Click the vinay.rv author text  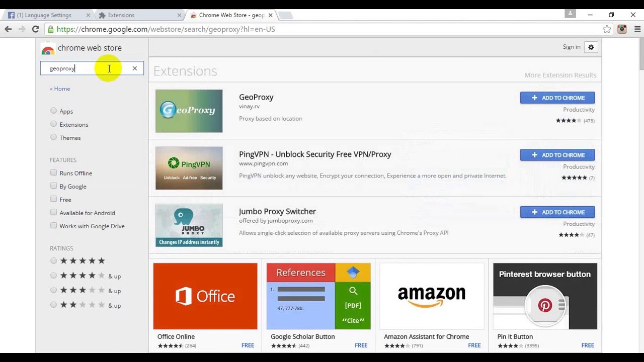(x=249, y=107)
